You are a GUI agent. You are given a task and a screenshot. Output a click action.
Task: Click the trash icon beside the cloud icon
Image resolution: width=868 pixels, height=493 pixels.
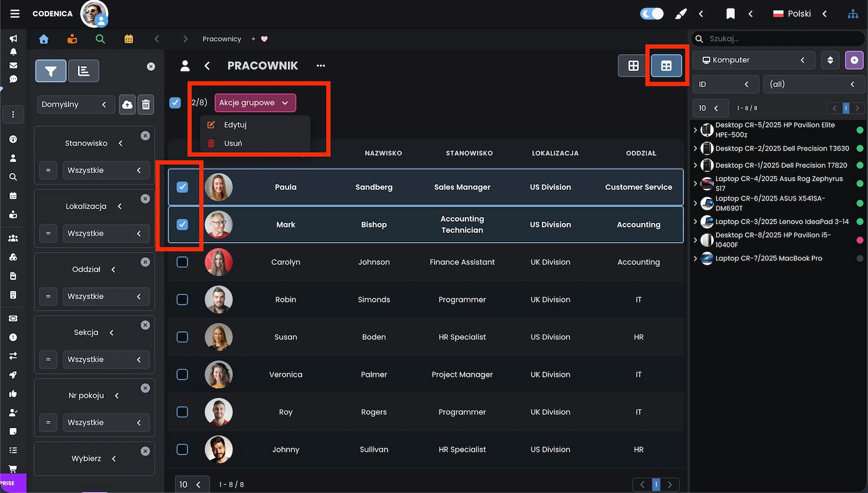(146, 105)
